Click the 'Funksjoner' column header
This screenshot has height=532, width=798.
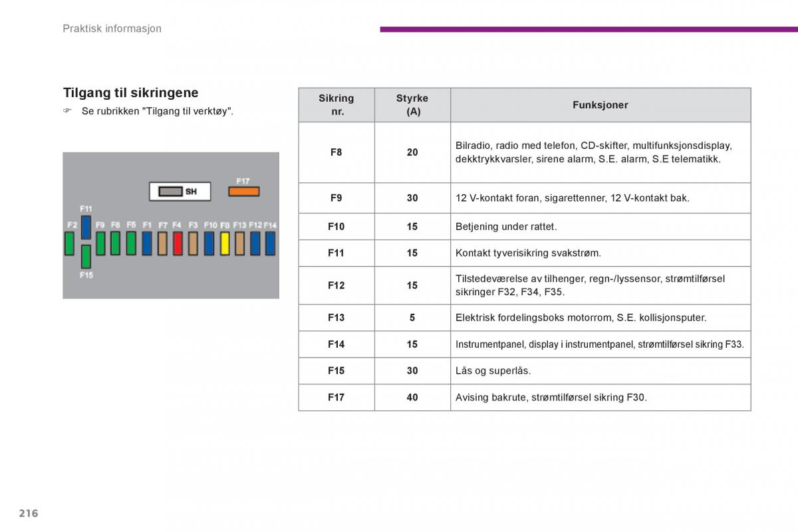tap(600, 105)
